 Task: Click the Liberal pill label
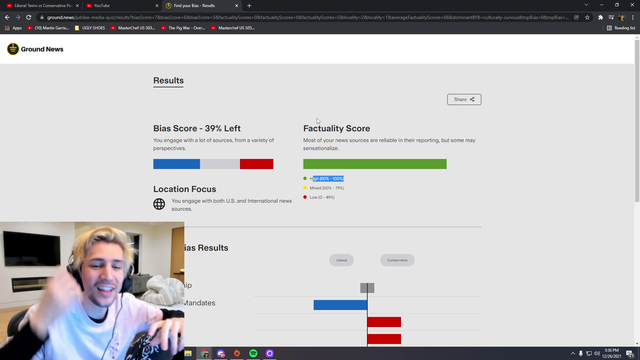[341, 260]
